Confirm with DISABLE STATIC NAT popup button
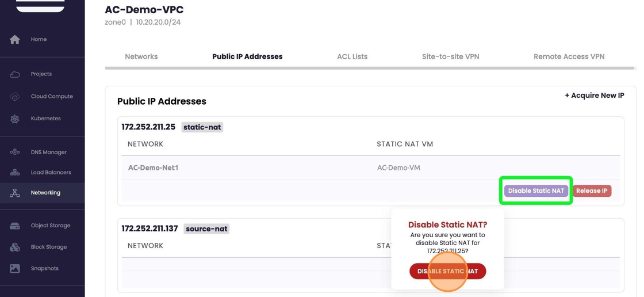 click(447, 271)
